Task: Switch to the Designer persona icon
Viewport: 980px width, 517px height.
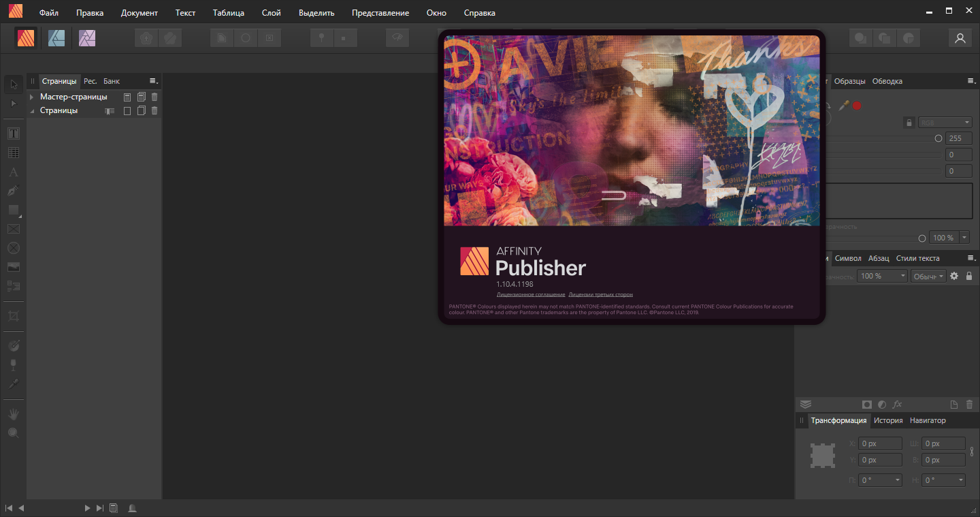Action: pos(56,38)
